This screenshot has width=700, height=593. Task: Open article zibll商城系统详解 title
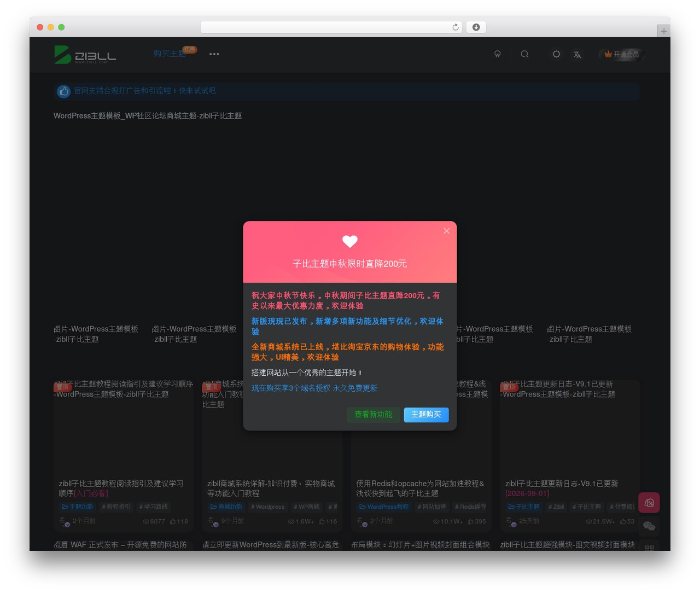[271, 489]
